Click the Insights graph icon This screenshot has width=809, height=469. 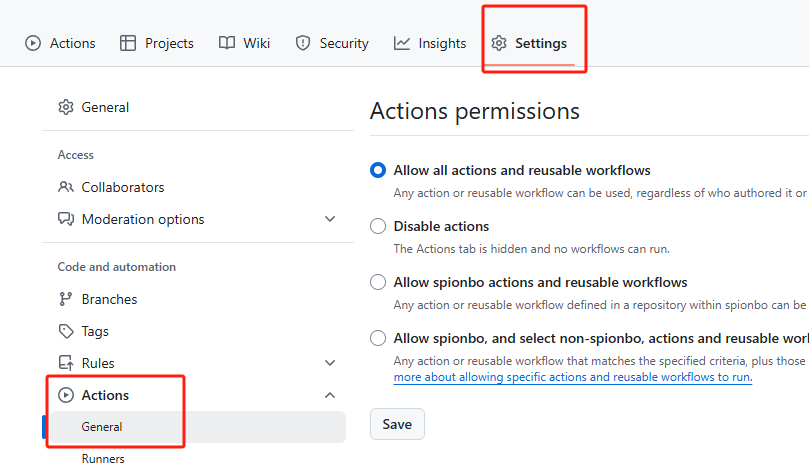pyautogui.click(x=402, y=43)
